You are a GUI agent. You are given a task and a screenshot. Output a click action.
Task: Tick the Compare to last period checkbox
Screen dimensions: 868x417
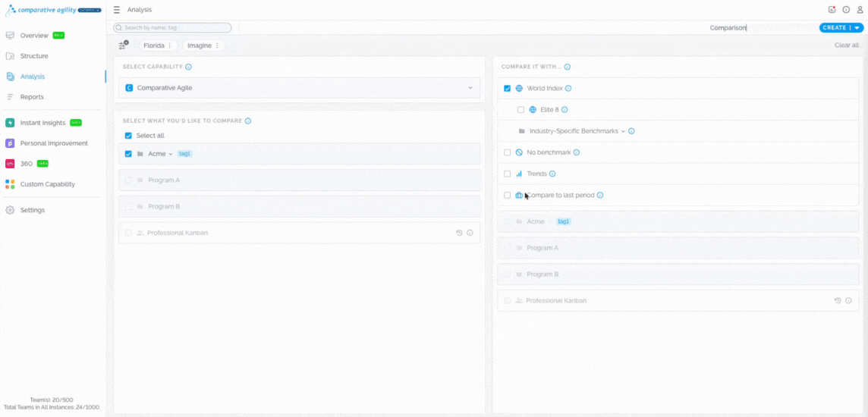508,196
